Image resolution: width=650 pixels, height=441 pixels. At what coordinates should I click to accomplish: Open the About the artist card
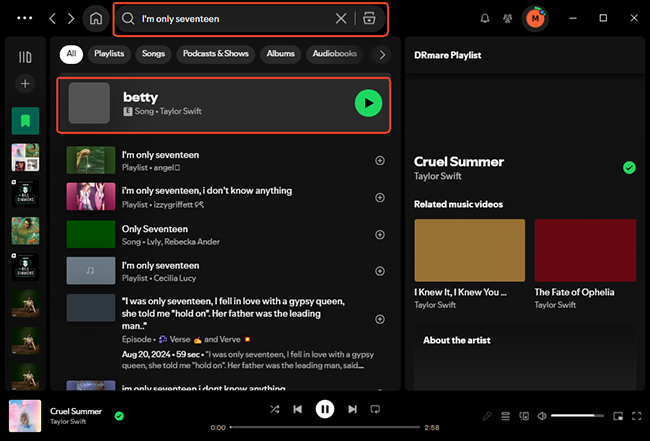pyautogui.click(x=525, y=357)
